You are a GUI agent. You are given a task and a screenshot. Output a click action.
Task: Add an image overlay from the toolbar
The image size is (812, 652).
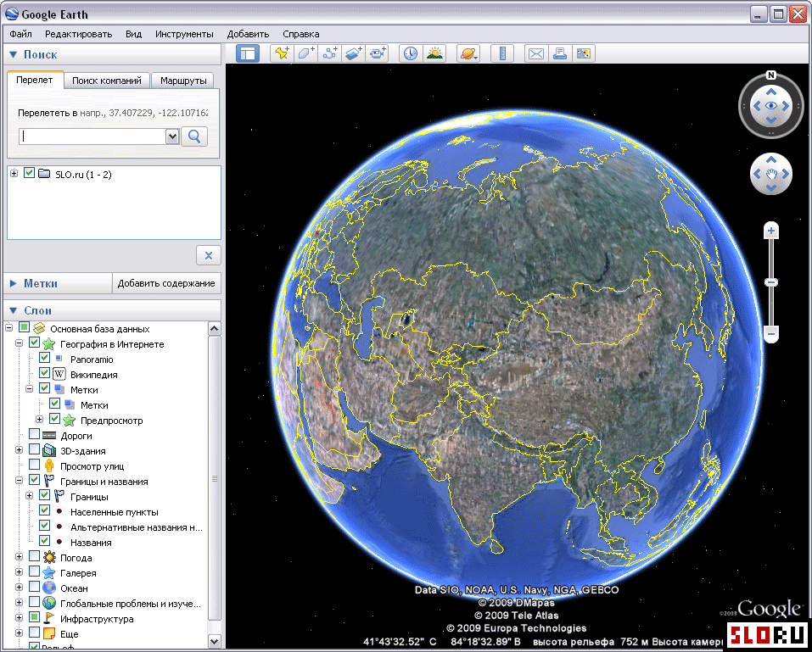click(x=353, y=53)
